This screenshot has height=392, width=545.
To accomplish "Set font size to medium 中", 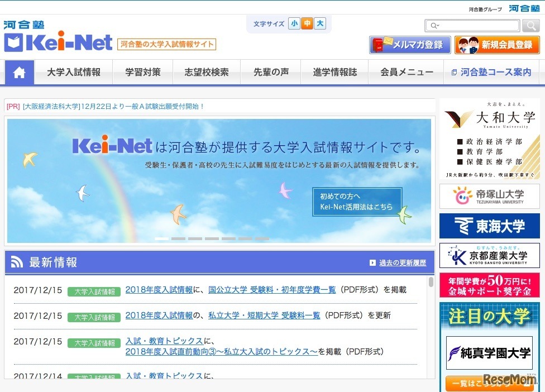I will 307,23.
